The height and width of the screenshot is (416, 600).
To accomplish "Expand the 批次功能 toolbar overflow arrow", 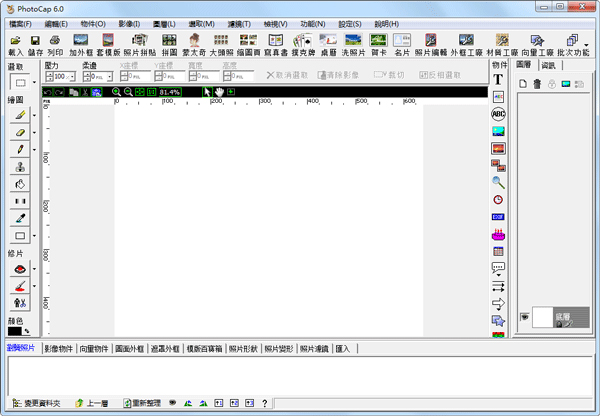I will (586, 45).
